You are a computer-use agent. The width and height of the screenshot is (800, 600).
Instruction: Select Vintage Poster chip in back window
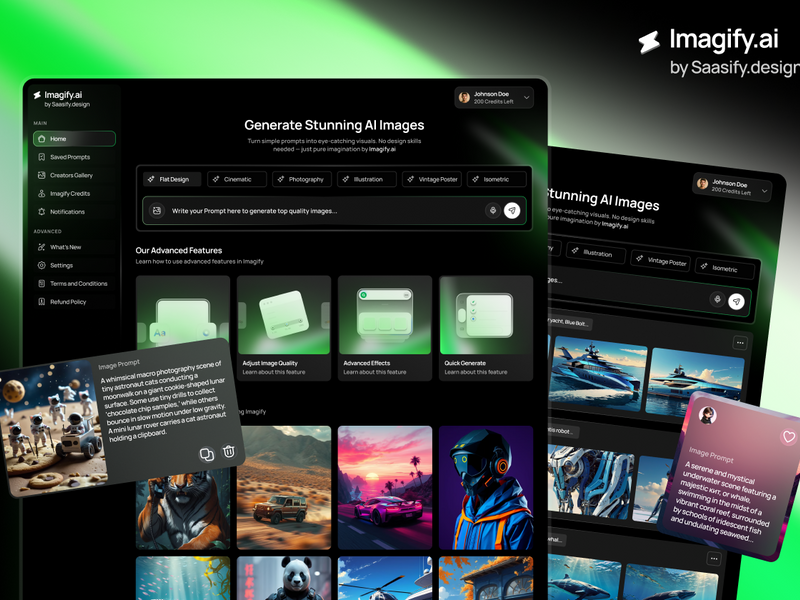[661, 260]
